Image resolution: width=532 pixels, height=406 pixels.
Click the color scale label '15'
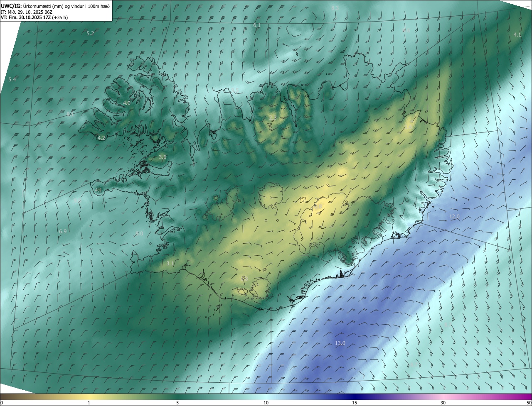tap(355, 403)
